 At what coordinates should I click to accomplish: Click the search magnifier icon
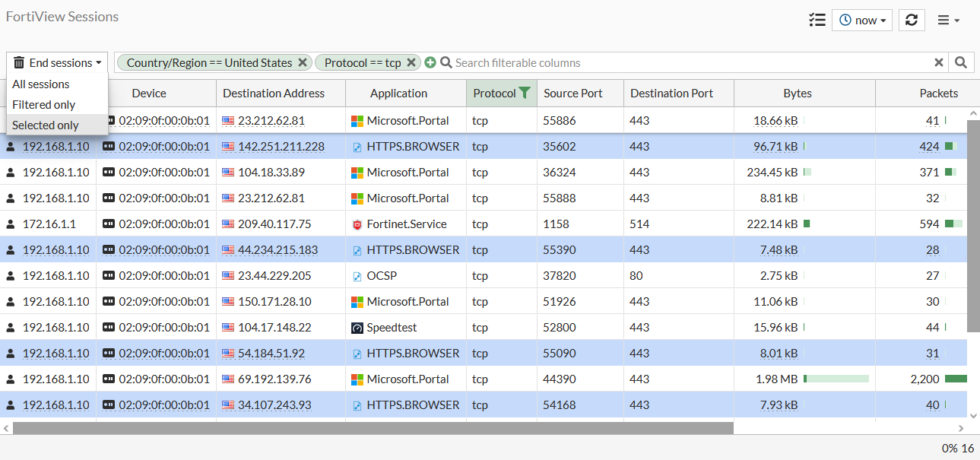[961, 62]
